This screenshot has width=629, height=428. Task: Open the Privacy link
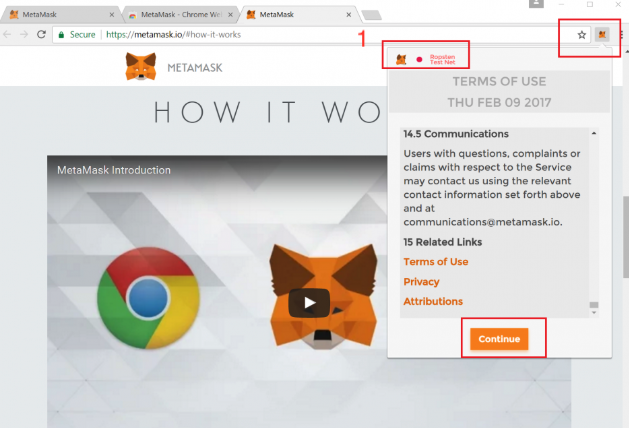(421, 282)
